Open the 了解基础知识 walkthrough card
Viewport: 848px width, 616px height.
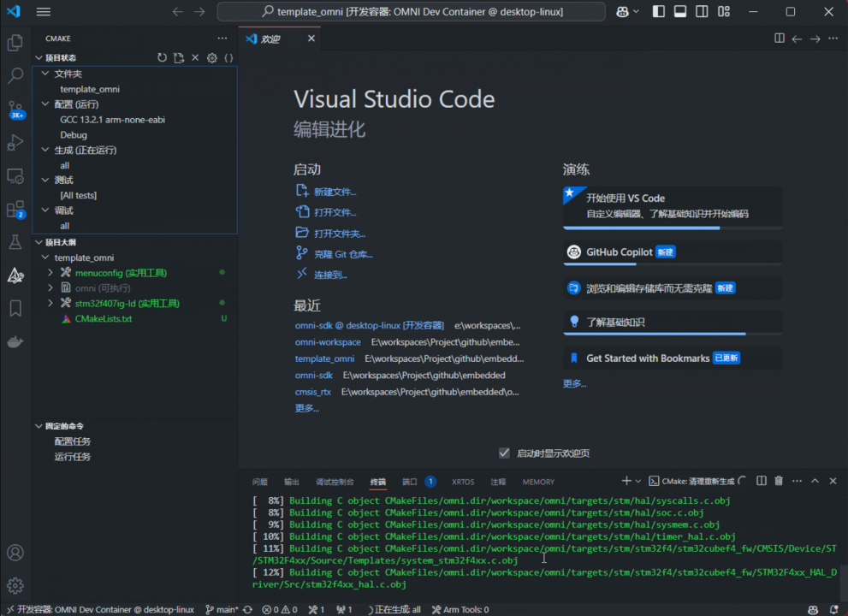coord(673,323)
